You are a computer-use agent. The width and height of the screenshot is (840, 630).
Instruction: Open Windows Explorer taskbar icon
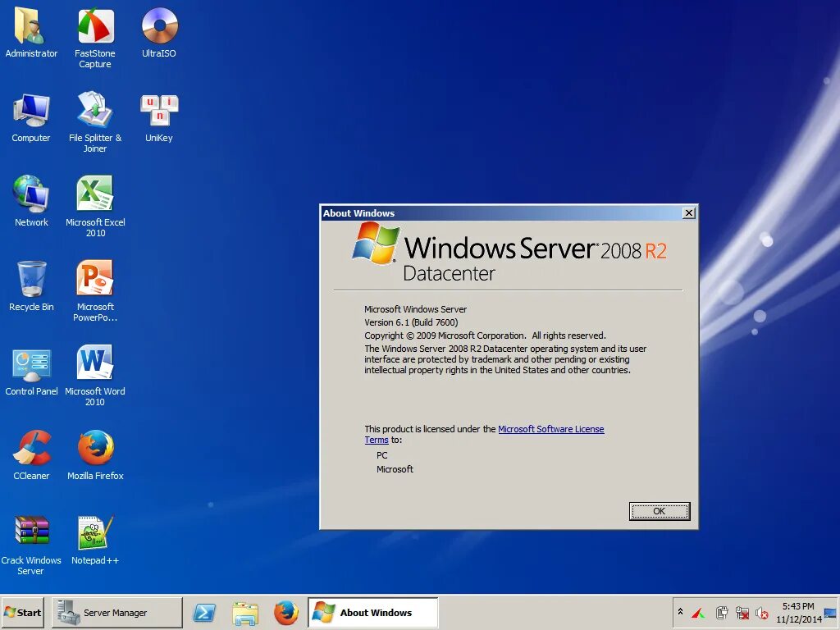245,613
